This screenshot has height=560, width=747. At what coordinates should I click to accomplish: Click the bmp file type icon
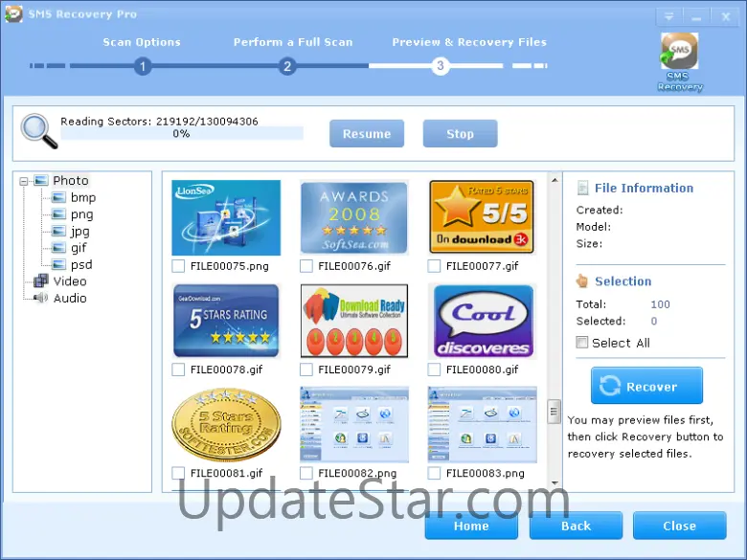(x=58, y=197)
